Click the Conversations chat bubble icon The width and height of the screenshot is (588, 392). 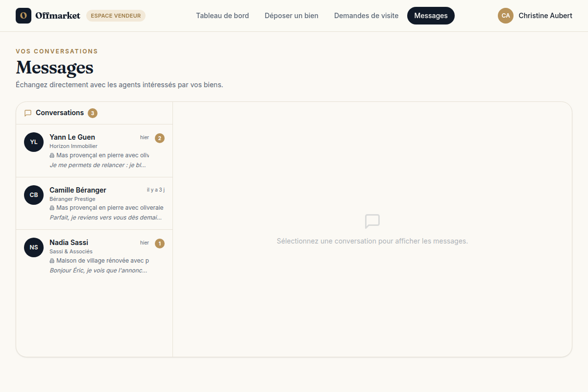[x=28, y=113]
